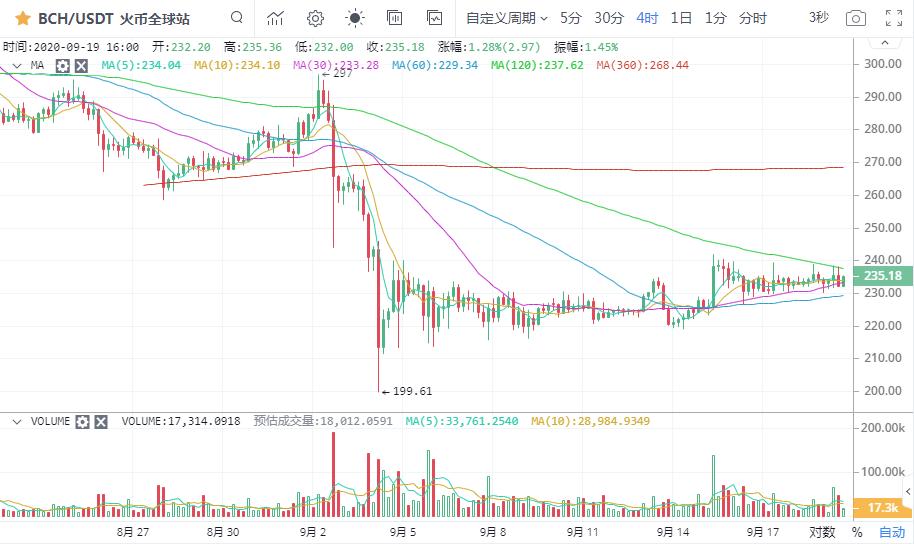Viewport: 914px width, 544px height.
Task: Select the 1日 timeframe
Action: pyautogui.click(x=681, y=18)
